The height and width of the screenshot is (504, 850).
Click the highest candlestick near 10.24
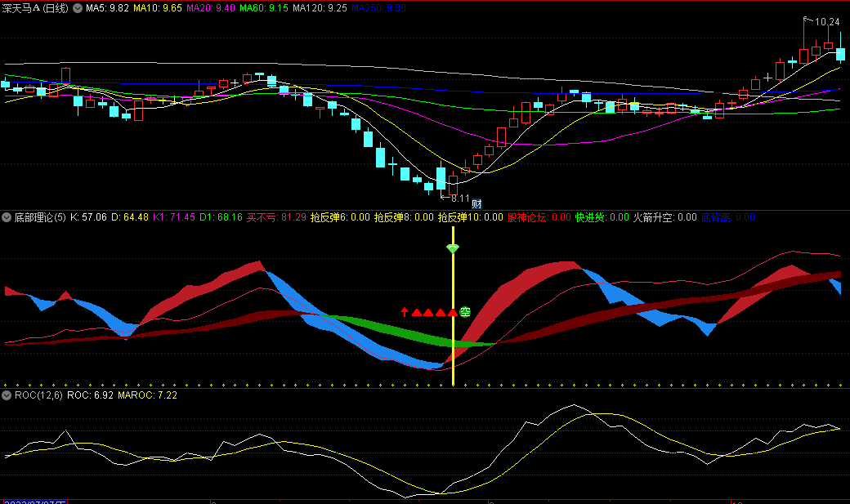(804, 42)
